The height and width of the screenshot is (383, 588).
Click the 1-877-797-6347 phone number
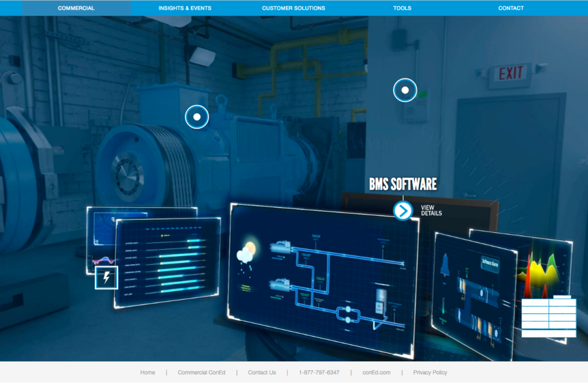click(319, 373)
